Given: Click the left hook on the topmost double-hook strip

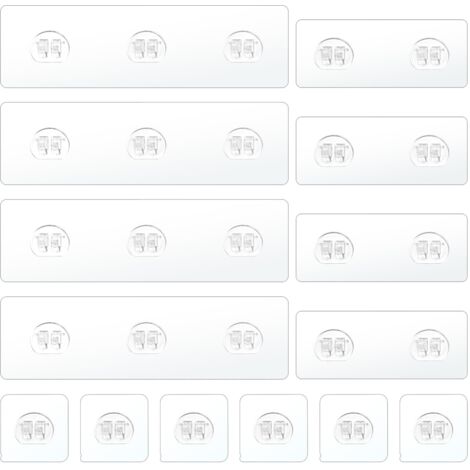Looking at the screenshot, I should [x=334, y=54].
